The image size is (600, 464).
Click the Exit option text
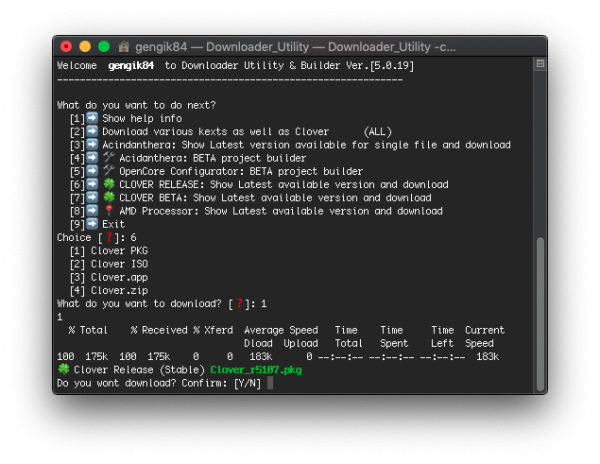(113, 224)
